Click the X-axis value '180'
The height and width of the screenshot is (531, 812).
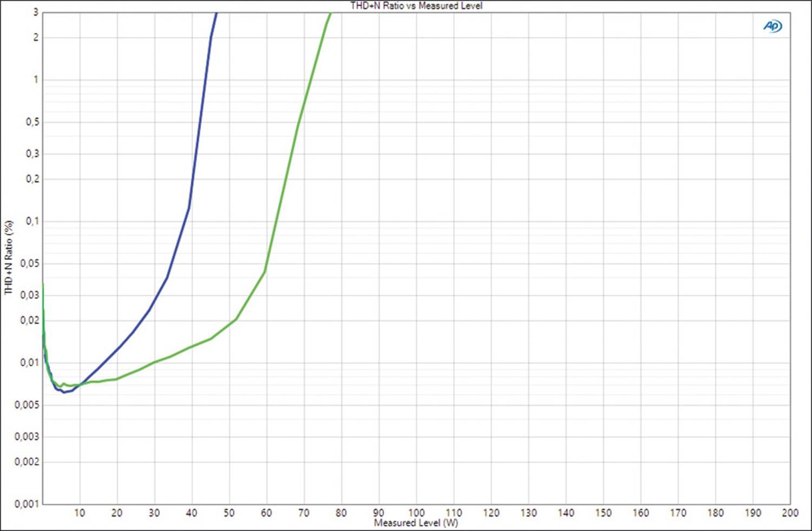(x=715, y=513)
